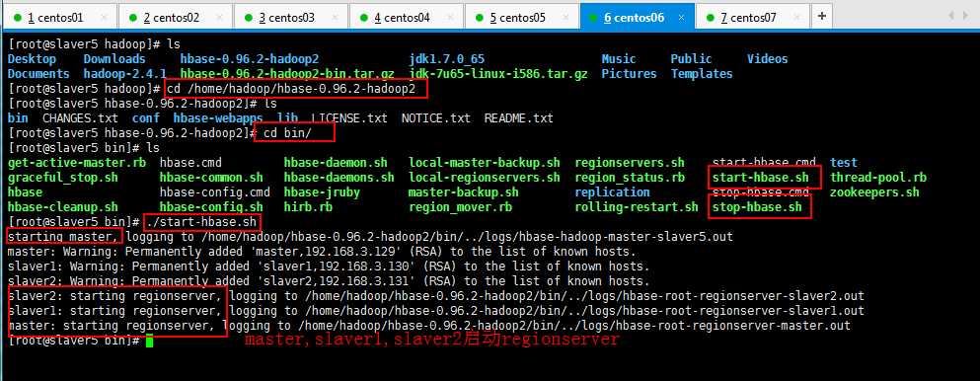Close the centos05 tab with its X

pyautogui.click(x=566, y=18)
